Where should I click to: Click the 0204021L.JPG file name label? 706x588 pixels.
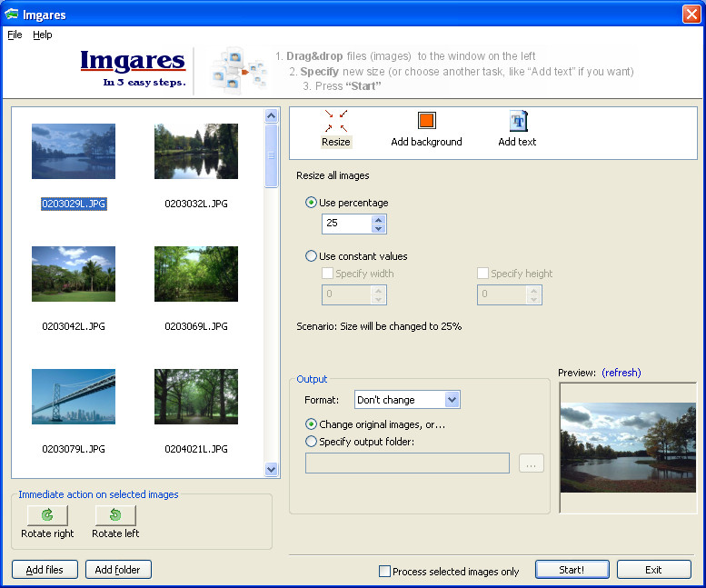[x=196, y=449]
